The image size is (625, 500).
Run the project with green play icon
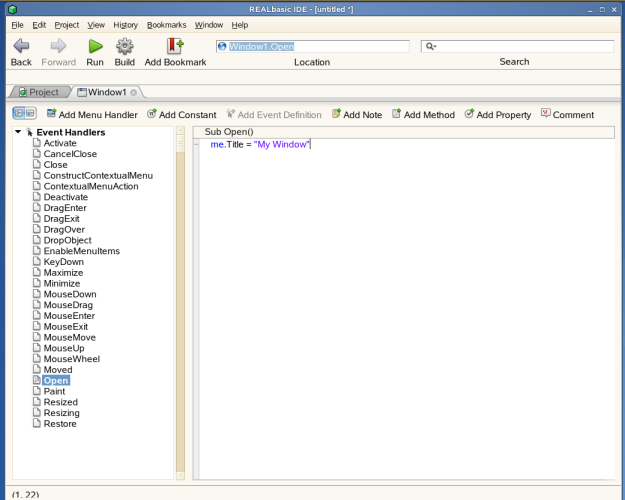point(95,46)
